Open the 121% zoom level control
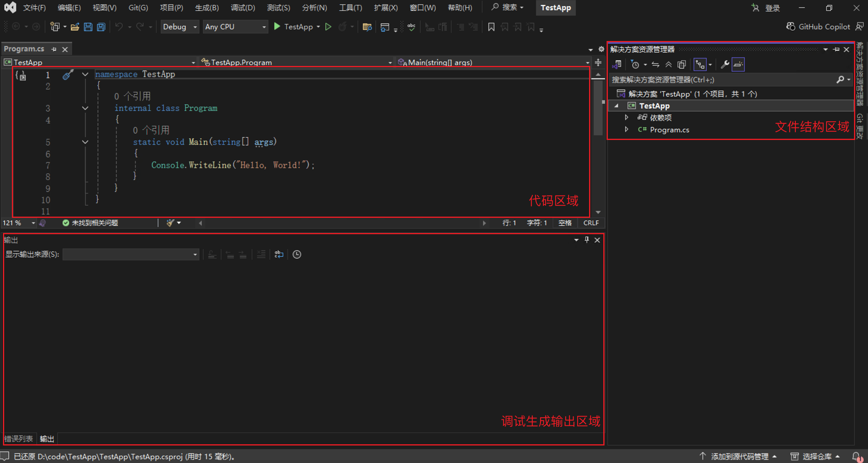Viewport: 868px width, 463px height. pyautogui.click(x=18, y=223)
